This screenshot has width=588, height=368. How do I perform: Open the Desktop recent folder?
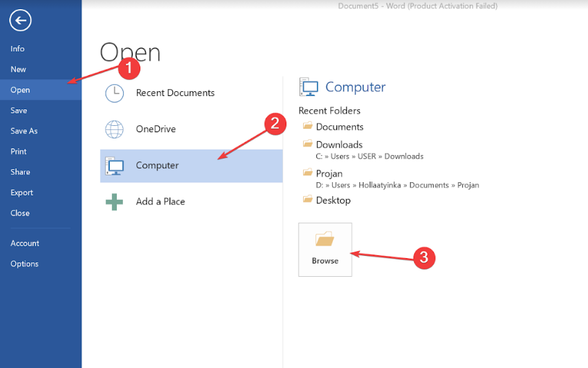(333, 200)
